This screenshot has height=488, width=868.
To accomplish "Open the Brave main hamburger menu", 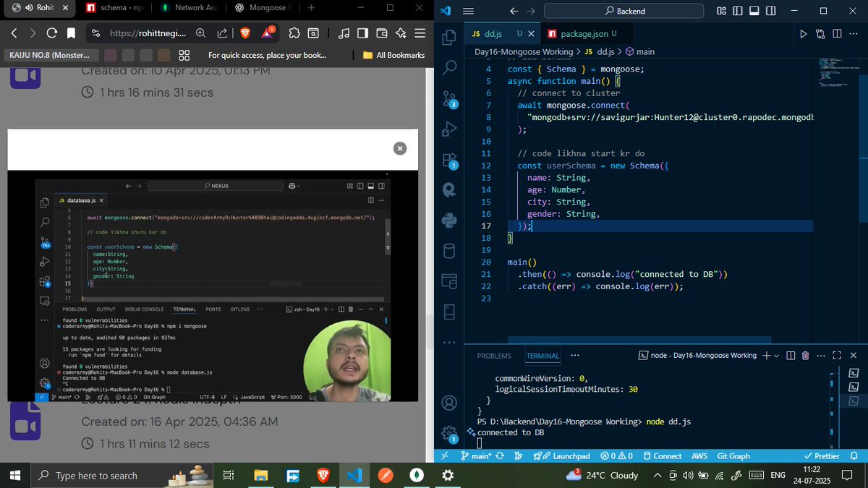I will 420,33.
